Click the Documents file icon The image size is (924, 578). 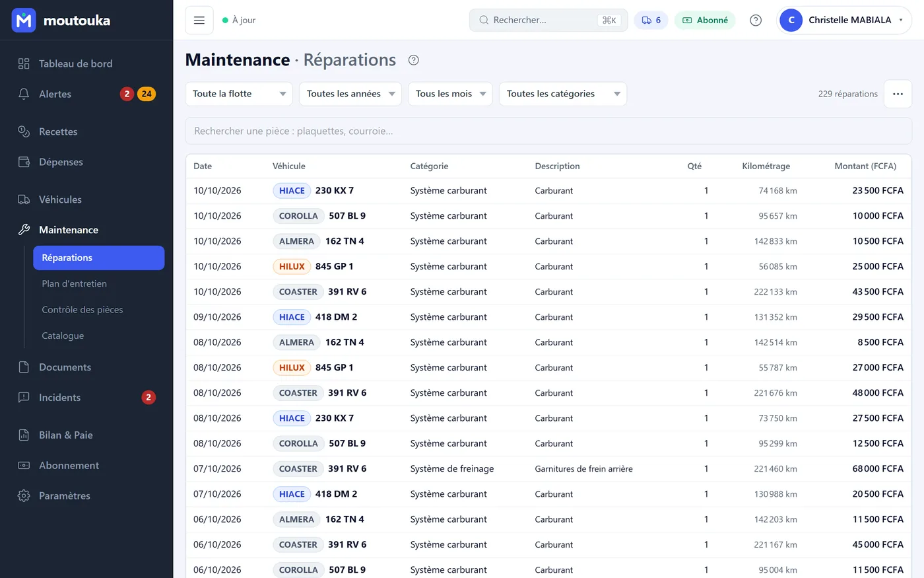(x=24, y=367)
